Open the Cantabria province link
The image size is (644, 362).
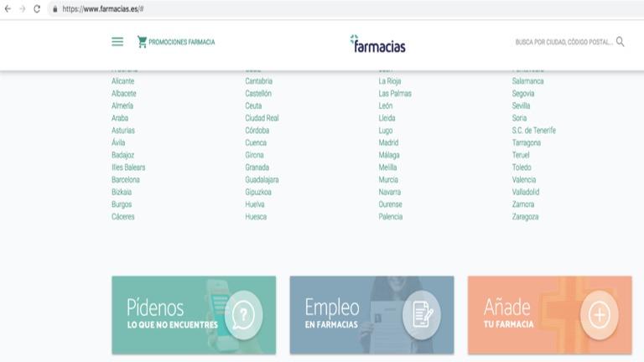tap(258, 81)
